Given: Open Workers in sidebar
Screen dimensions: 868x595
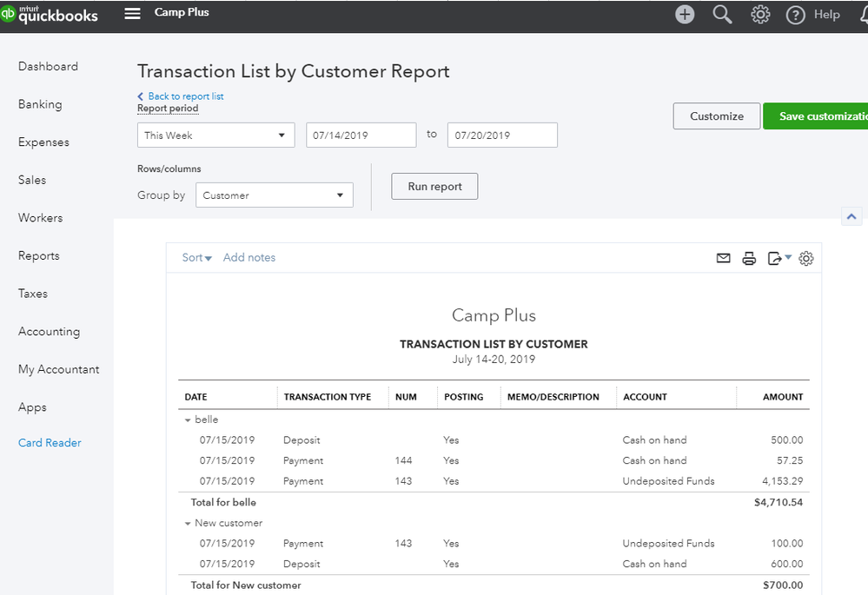Looking at the screenshot, I should coord(41,217).
